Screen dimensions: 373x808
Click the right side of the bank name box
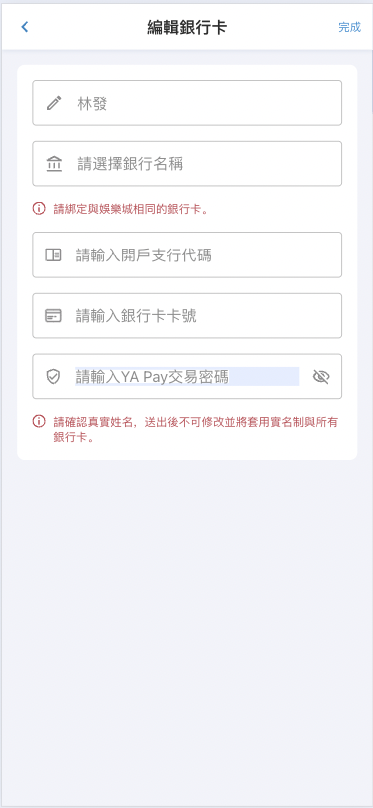tap(309, 163)
